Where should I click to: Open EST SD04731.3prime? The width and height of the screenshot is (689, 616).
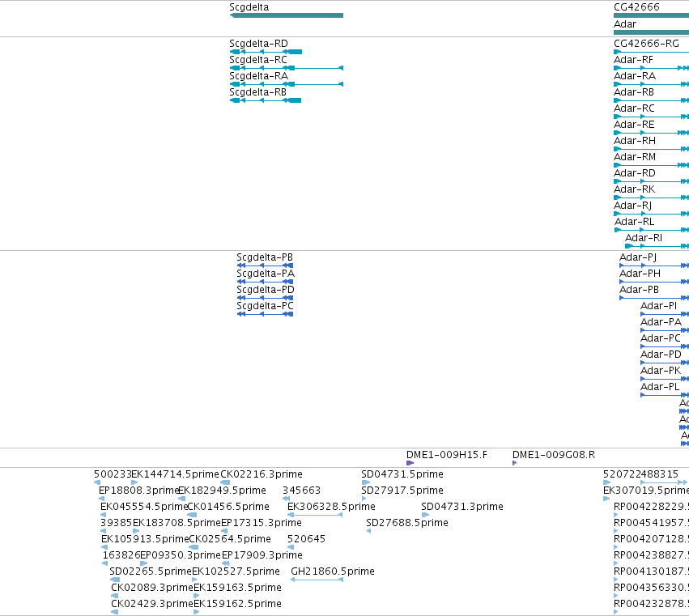461,507
